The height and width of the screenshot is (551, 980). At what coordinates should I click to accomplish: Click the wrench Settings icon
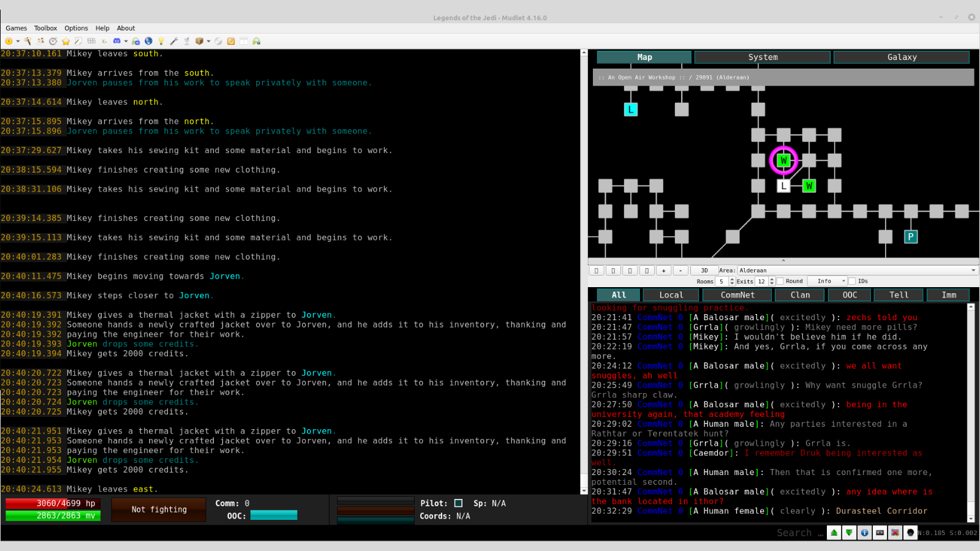(x=174, y=41)
